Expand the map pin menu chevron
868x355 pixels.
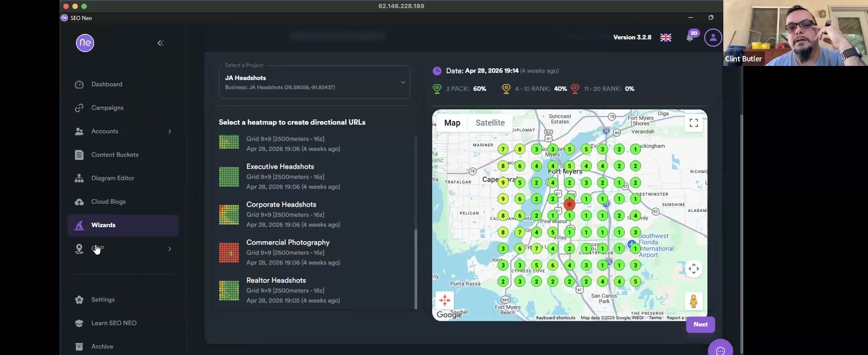[170, 249]
